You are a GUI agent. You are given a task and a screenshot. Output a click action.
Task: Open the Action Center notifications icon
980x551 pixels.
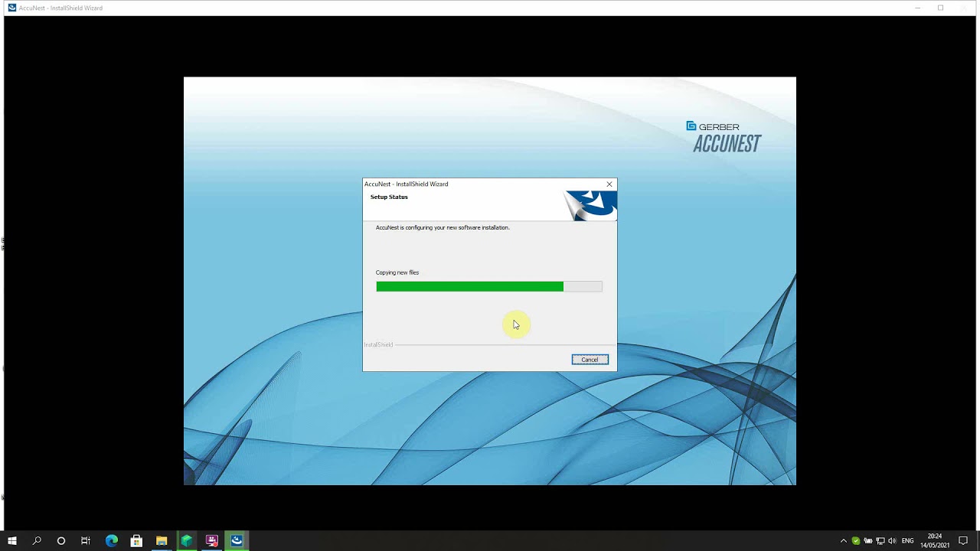click(963, 541)
